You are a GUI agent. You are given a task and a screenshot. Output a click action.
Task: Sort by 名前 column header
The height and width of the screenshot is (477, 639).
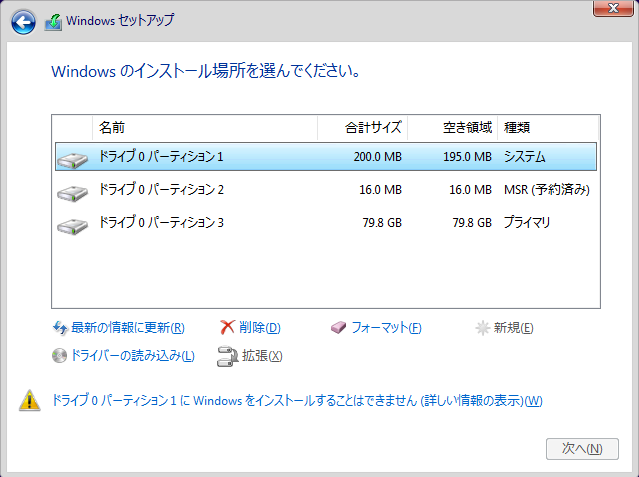(x=204, y=128)
